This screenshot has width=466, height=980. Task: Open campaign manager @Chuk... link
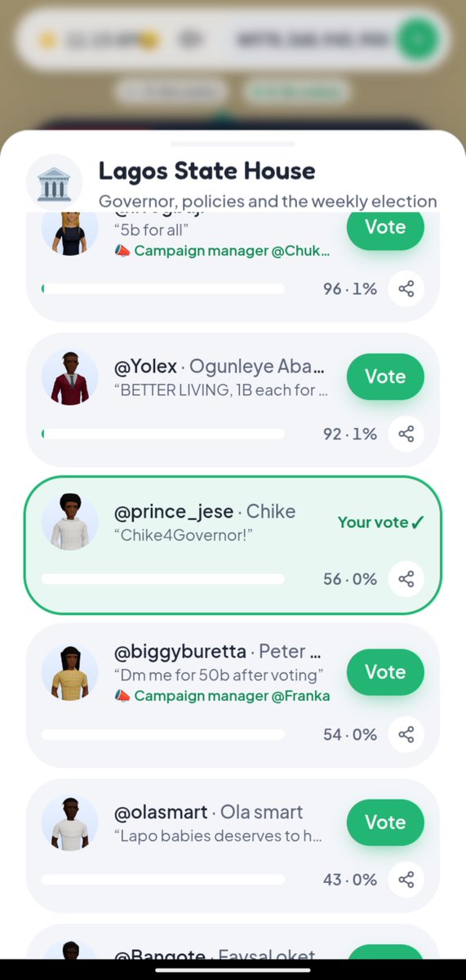click(223, 251)
